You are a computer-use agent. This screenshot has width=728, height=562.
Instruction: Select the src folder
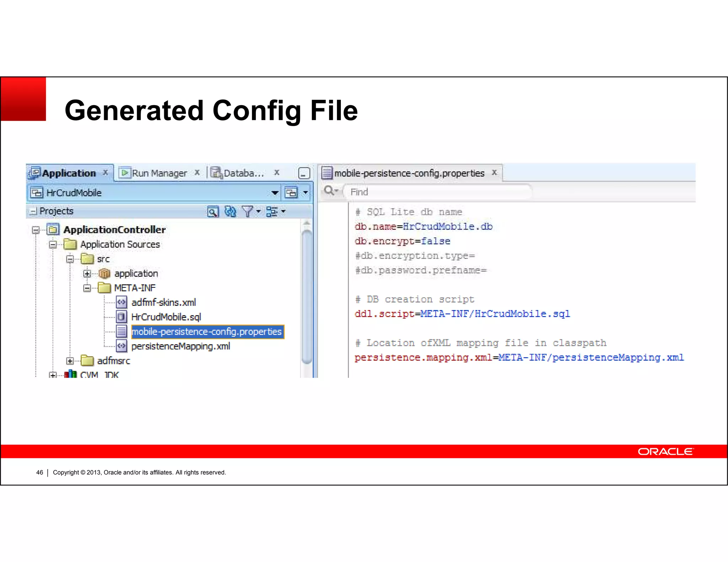(x=103, y=259)
